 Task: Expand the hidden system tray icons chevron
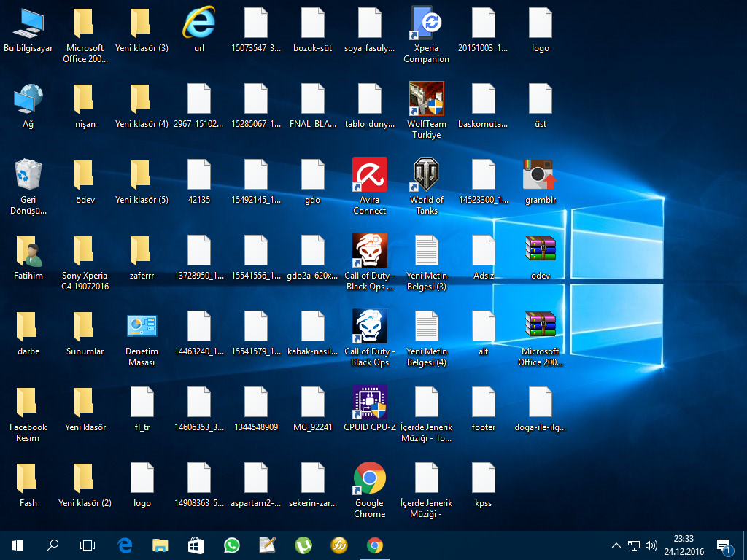(x=616, y=545)
